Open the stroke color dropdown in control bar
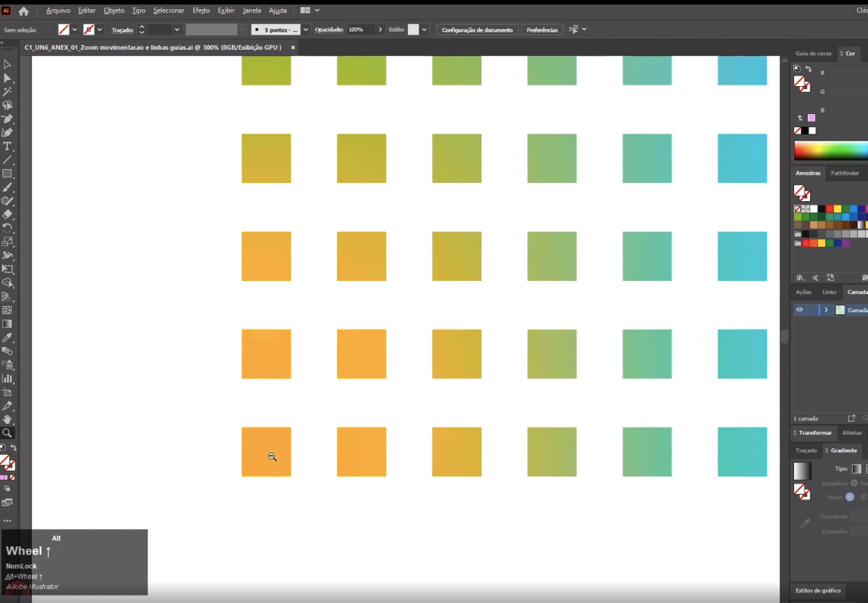Image resolution: width=868 pixels, height=603 pixels. (100, 30)
